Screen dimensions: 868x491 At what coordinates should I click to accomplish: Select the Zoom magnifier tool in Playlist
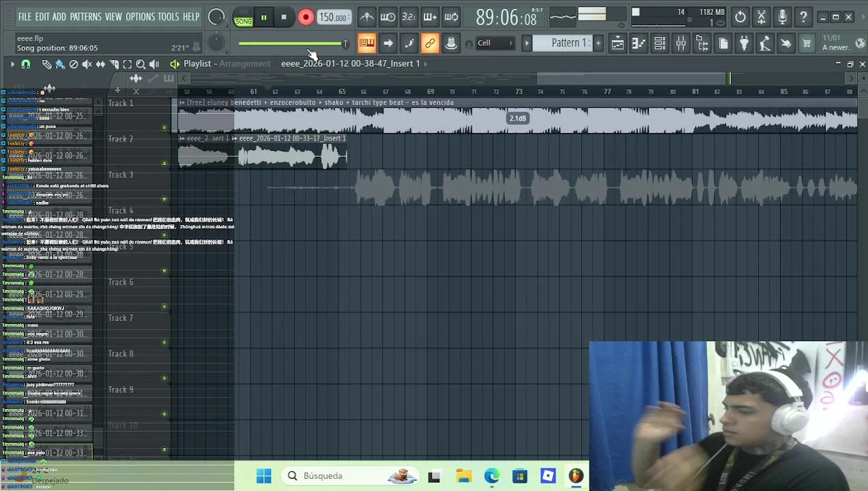(141, 64)
